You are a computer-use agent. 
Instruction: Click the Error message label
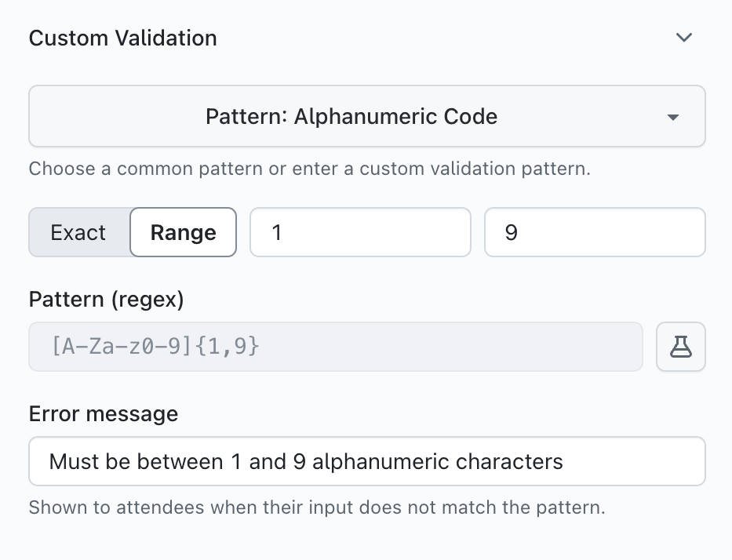[x=104, y=414]
